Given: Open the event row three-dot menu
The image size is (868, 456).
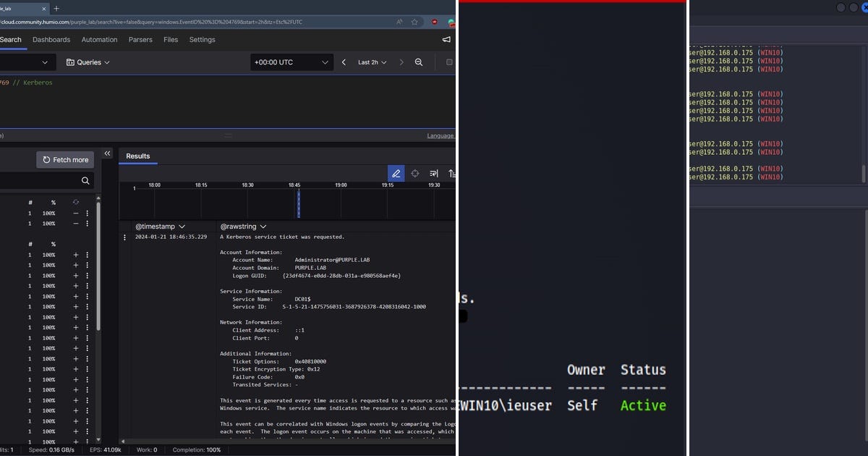Looking at the screenshot, I should (x=125, y=237).
